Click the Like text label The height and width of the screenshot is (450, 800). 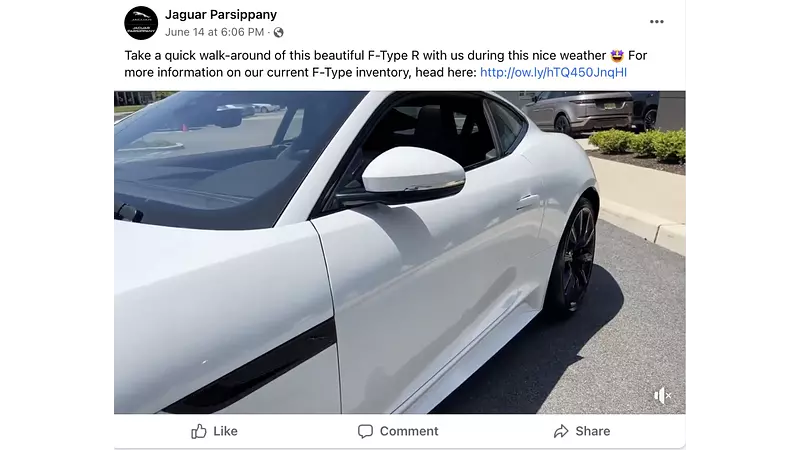pos(225,431)
